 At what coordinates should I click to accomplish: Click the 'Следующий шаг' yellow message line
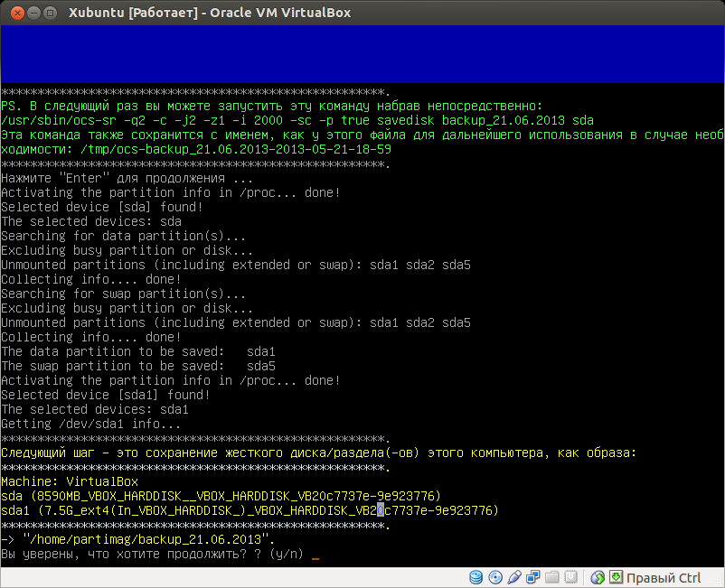(x=318, y=453)
